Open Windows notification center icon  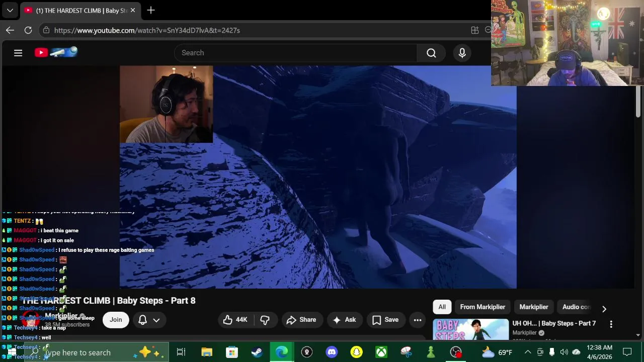coord(627,352)
